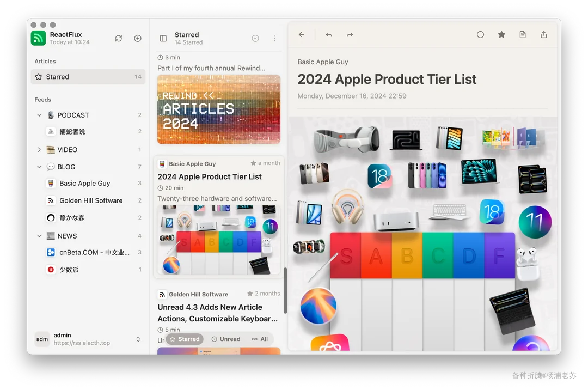Select Starred in the Articles section

click(88, 76)
